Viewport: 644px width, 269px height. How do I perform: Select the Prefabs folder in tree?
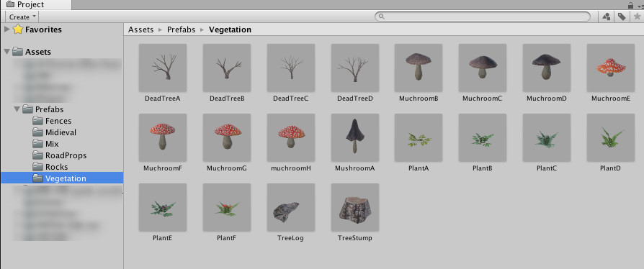click(x=43, y=109)
